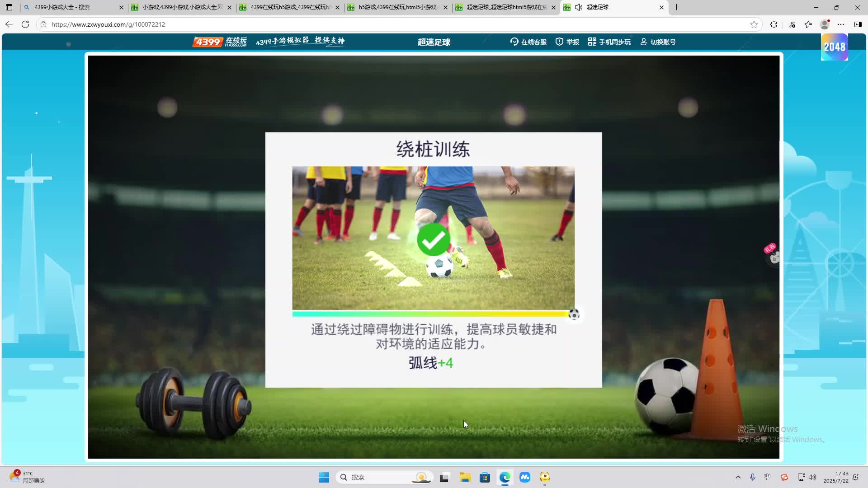Click the soccer ball progress bar handle
The height and width of the screenshot is (488, 868).
574,314
